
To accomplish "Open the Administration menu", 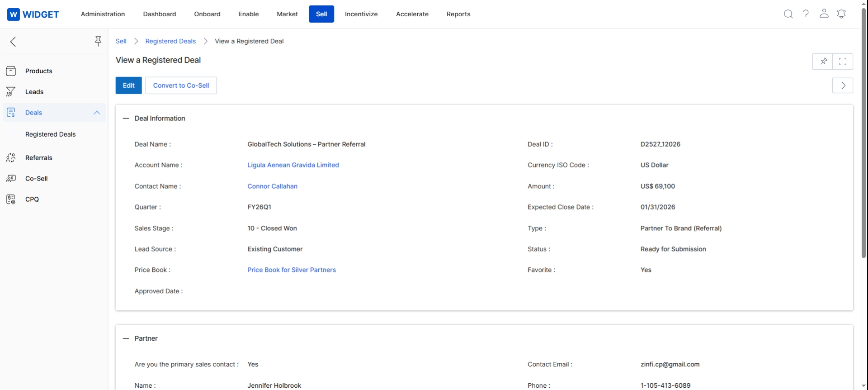I will pos(103,14).
